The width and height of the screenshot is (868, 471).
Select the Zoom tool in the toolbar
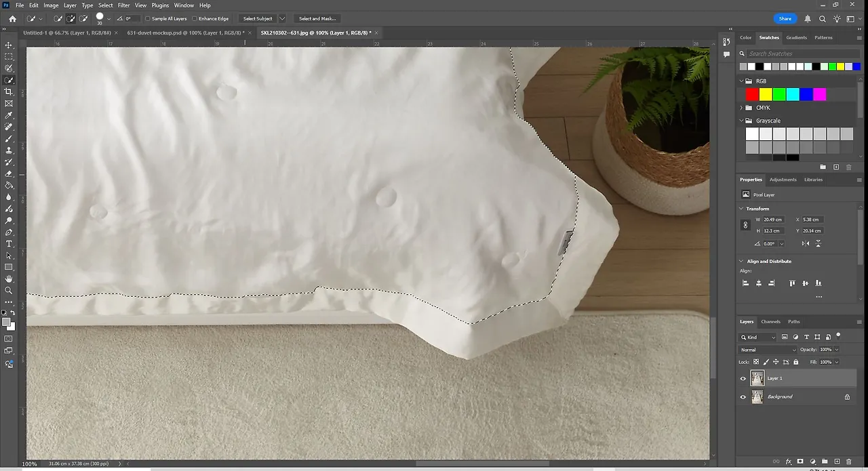[9, 290]
